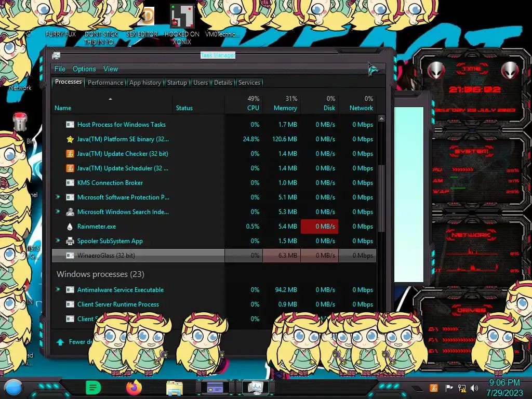The width and height of the screenshot is (532, 399).
Task: Click the Java update tray icon
Action: tap(434, 388)
